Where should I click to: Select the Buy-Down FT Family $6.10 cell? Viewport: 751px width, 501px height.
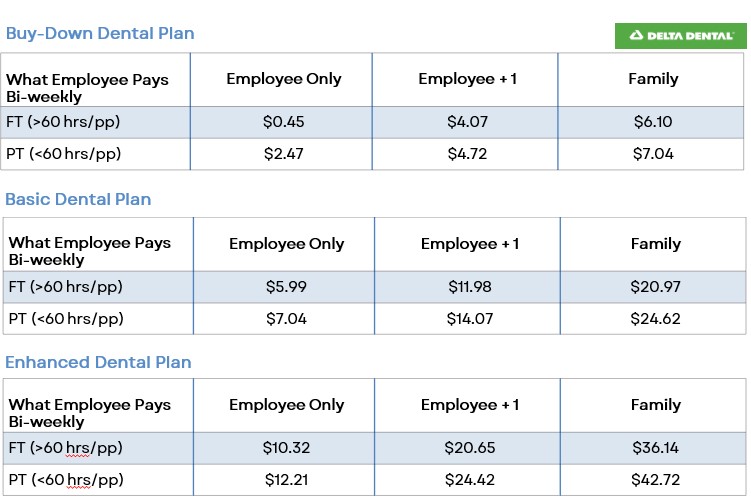pos(653,122)
